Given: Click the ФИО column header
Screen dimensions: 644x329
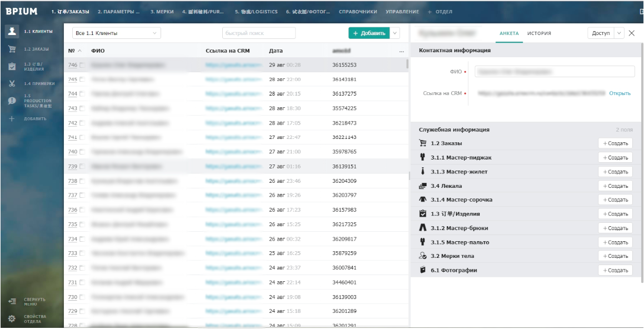Looking at the screenshot, I should coord(98,51).
